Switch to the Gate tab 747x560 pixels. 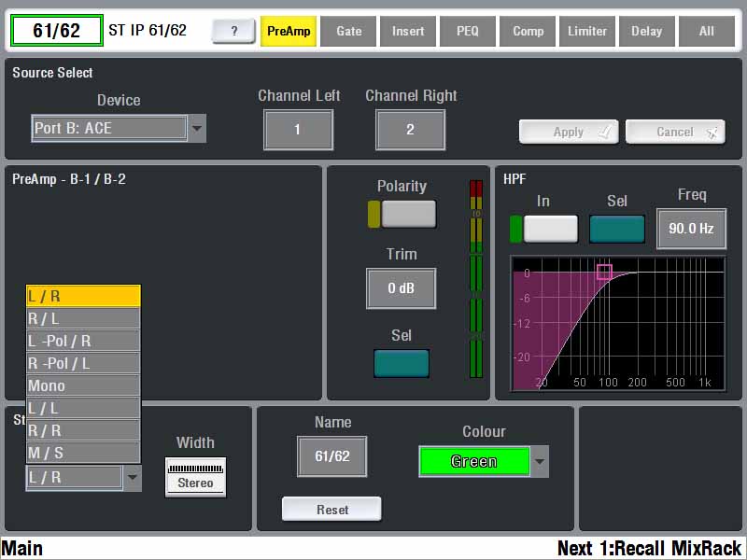(349, 31)
